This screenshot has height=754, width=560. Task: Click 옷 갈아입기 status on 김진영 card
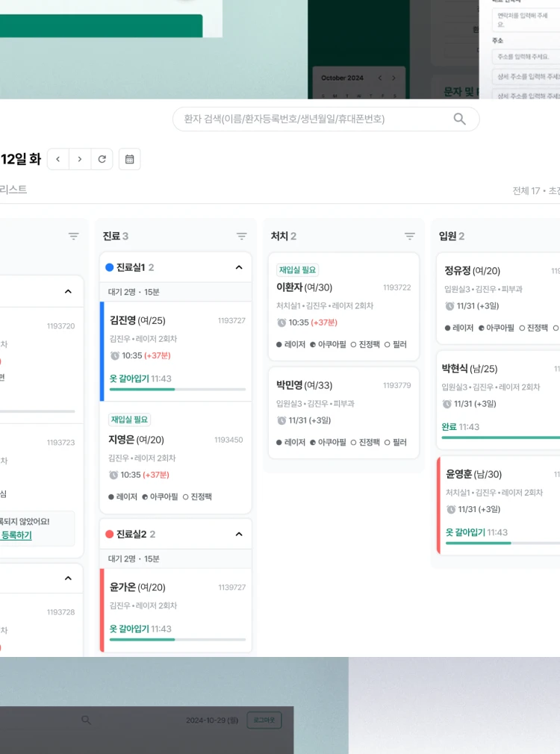[x=129, y=379]
